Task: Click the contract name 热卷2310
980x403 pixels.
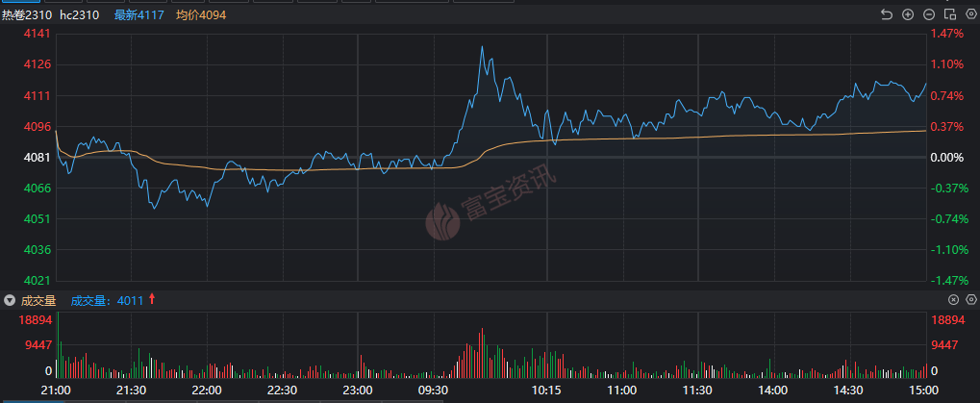Action: pyautogui.click(x=27, y=15)
